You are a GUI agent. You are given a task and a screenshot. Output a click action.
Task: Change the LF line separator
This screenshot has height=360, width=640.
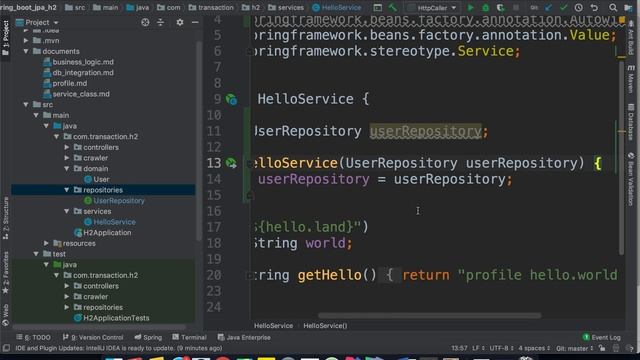[x=478, y=348]
